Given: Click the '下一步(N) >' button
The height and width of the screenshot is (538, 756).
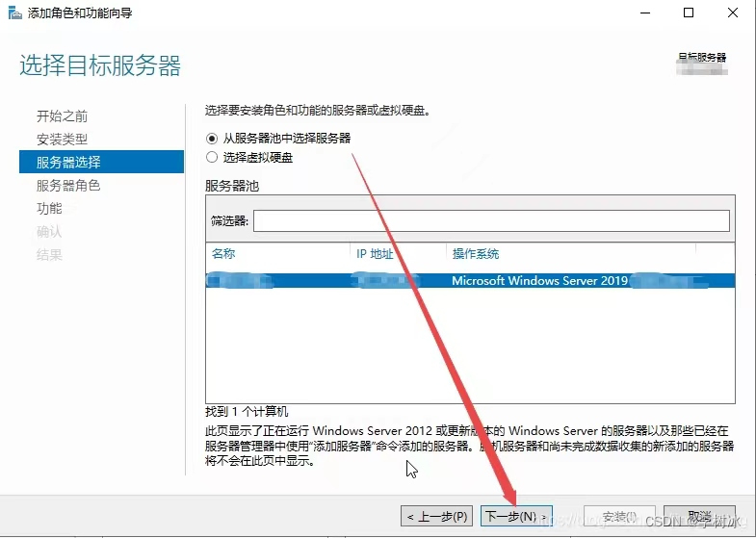Looking at the screenshot, I should [x=516, y=517].
